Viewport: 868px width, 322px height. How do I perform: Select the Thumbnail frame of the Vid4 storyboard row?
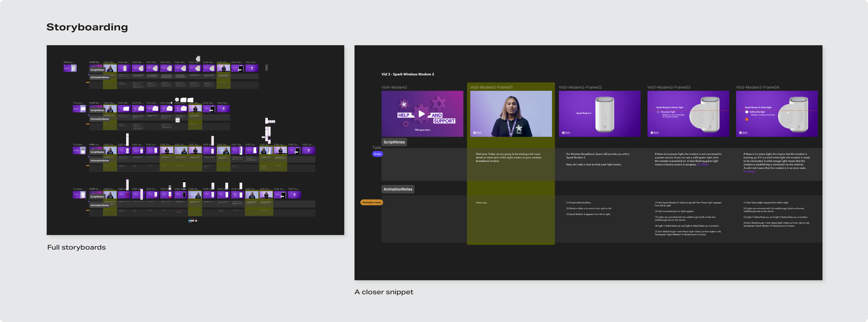[80, 109]
